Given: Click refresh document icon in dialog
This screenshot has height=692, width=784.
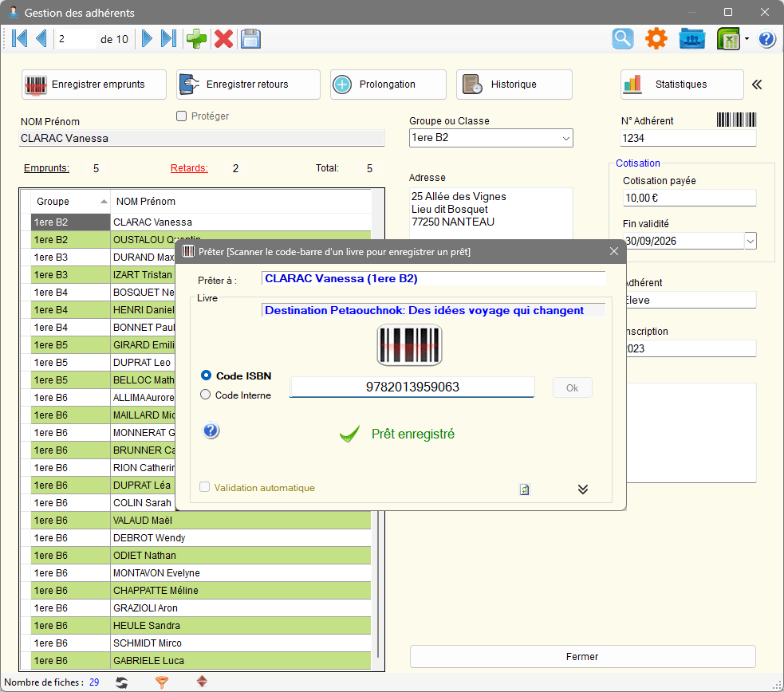Looking at the screenshot, I should (524, 490).
